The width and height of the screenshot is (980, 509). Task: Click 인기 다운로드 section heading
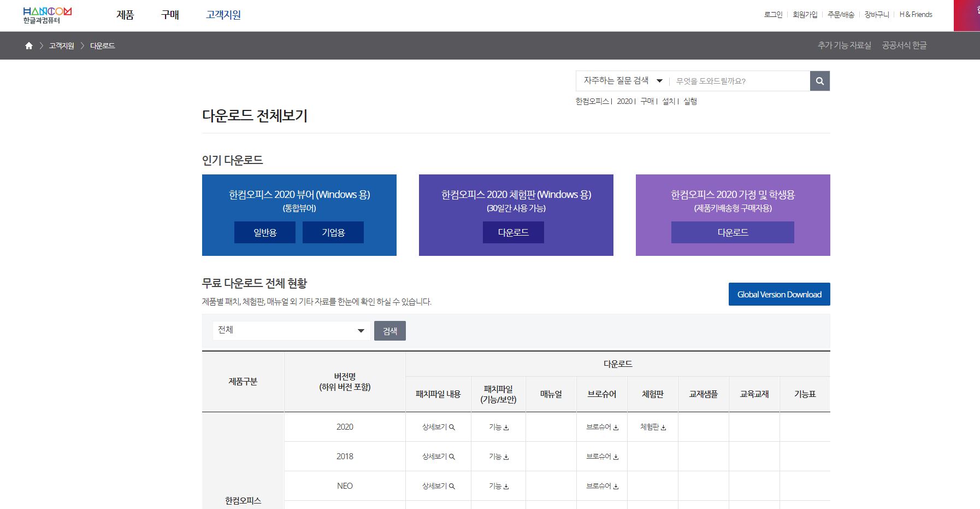coord(232,160)
